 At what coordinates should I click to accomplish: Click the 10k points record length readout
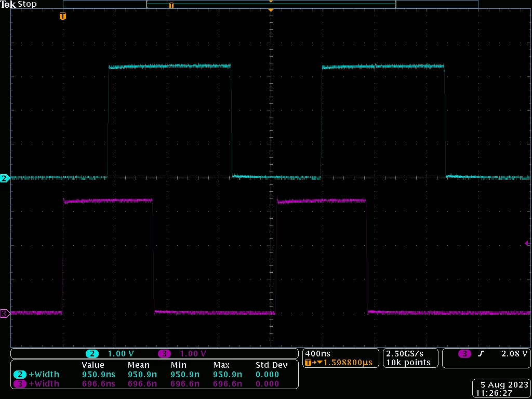(x=408, y=362)
